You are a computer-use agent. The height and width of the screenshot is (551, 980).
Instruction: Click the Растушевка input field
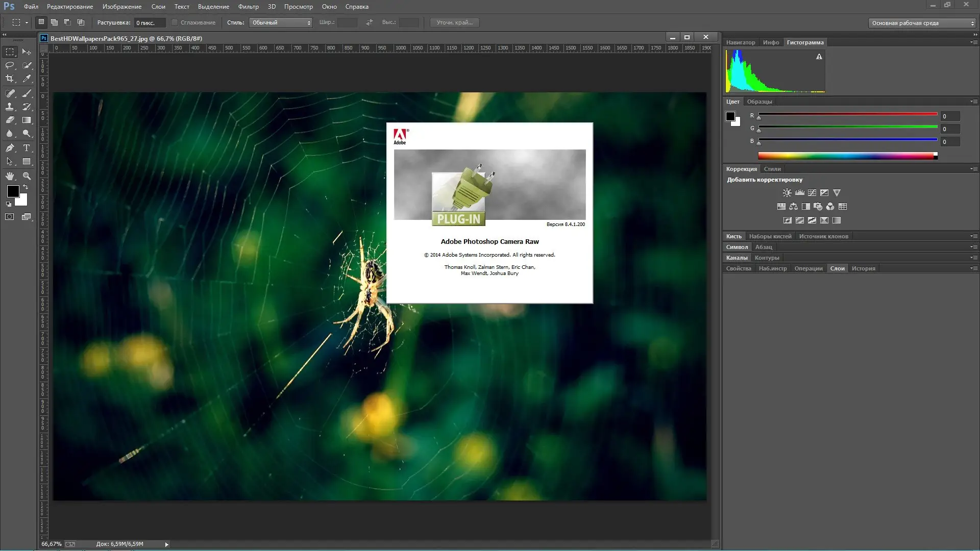tap(149, 22)
